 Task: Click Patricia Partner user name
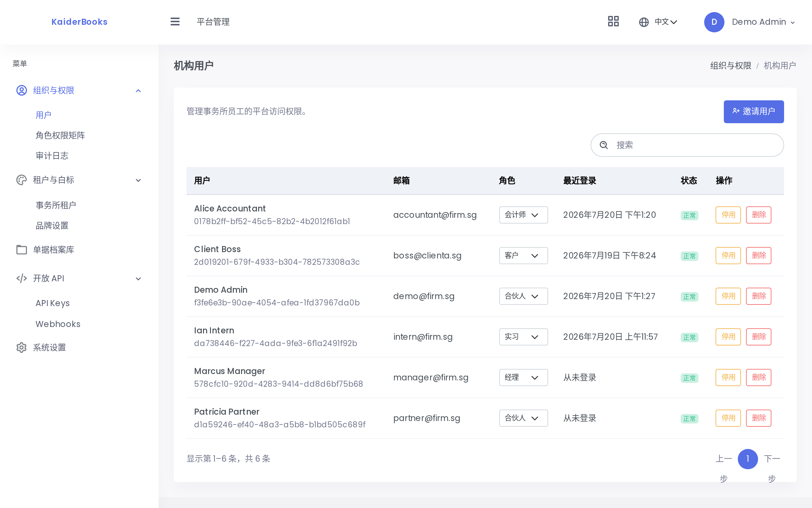[226, 412]
